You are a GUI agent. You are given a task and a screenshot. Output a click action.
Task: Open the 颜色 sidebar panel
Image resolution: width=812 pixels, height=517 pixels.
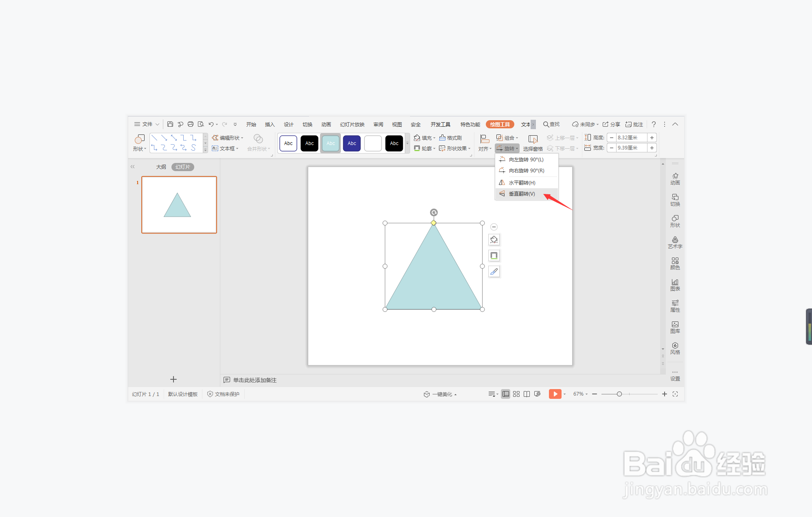pos(675,264)
